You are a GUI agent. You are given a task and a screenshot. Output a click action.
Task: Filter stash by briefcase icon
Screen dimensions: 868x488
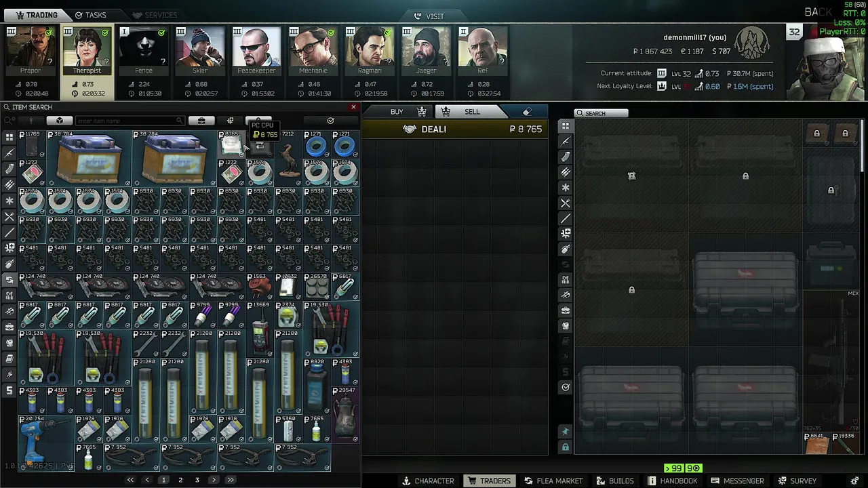[566, 310]
